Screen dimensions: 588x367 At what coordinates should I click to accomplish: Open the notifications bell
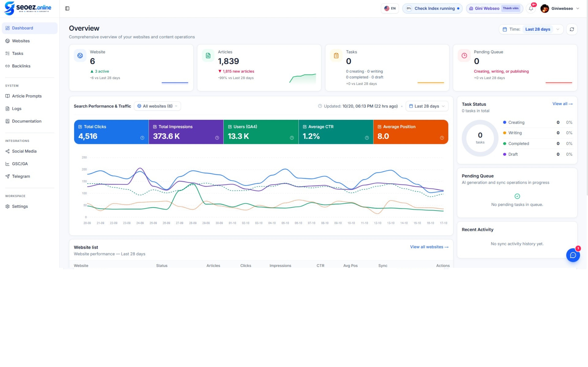(531, 9)
